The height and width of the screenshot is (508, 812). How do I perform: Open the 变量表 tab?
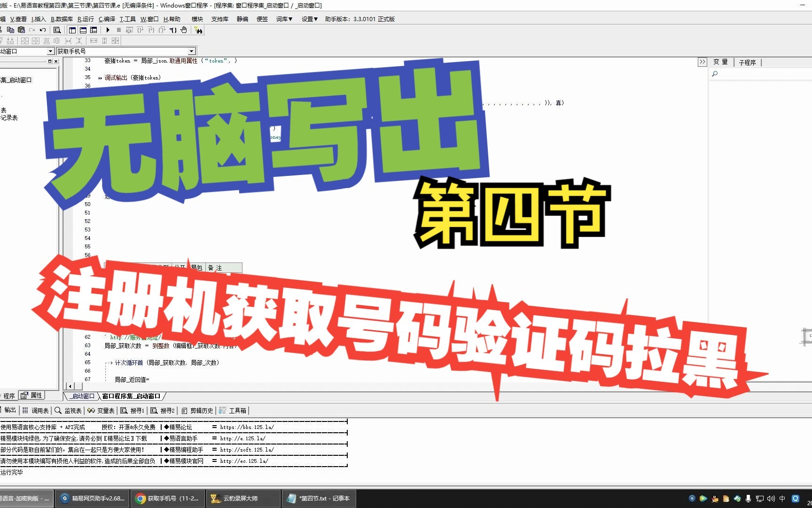click(x=101, y=410)
